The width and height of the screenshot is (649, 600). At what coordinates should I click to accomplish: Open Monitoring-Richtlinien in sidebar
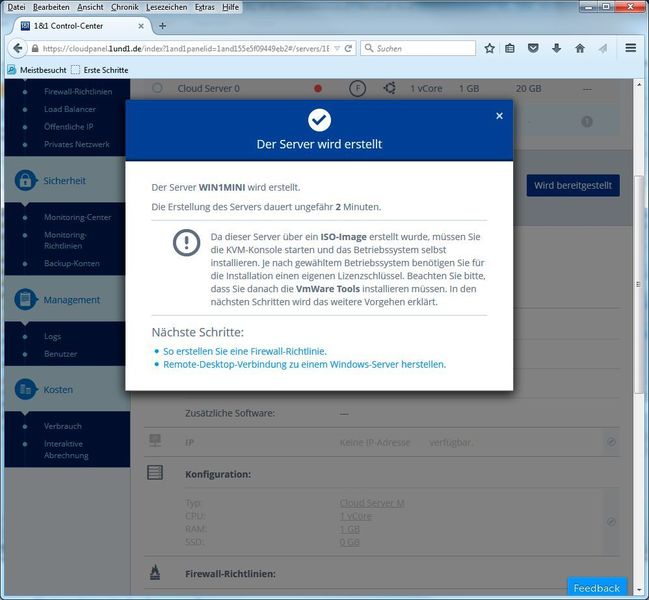(x=65, y=240)
